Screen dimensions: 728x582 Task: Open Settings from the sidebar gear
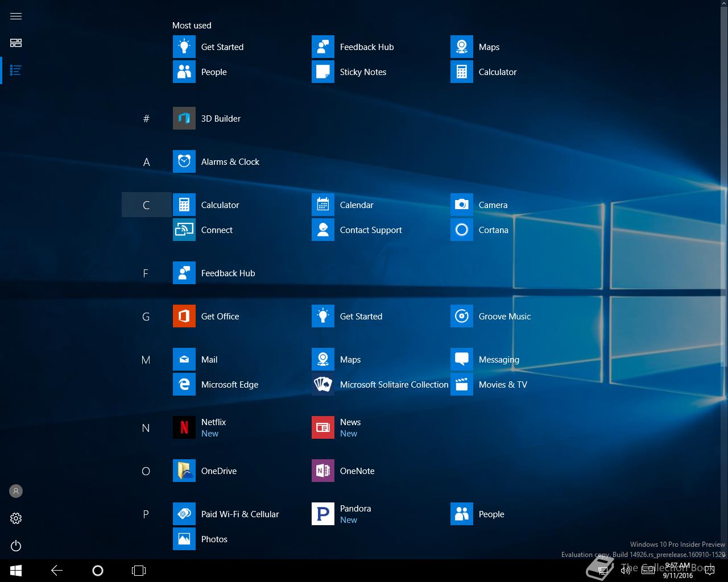tap(16, 518)
